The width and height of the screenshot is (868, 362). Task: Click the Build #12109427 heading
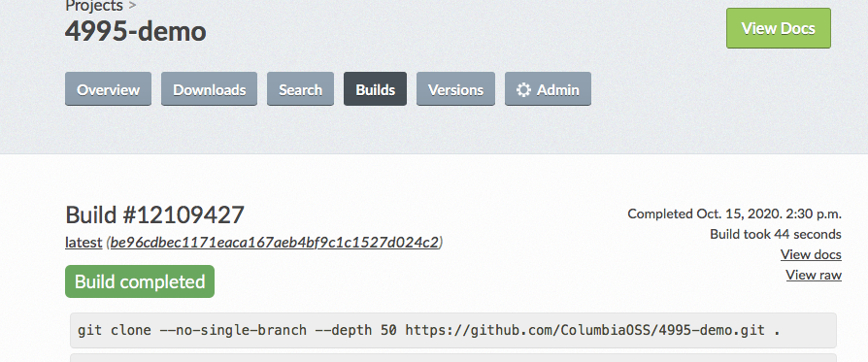pyautogui.click(x=155, y=214)
